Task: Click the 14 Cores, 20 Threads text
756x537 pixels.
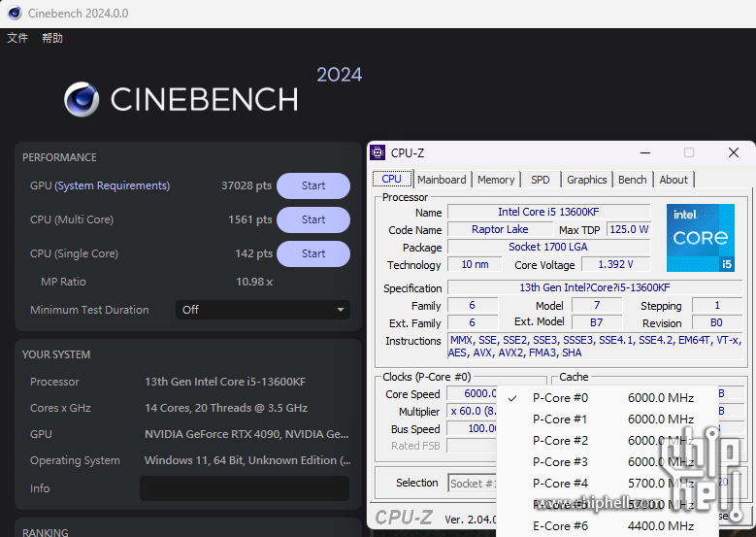Action: pyautogui.click(x=226, y=408)
